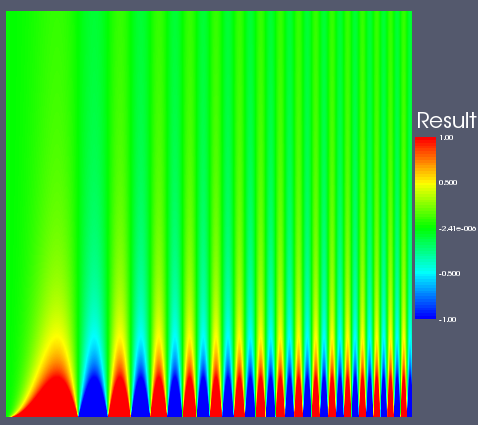This screenshot has height=425, width=478.
Task: Select the 0.500 legend label
Action: pyautogui.click(x=448, y=183)
